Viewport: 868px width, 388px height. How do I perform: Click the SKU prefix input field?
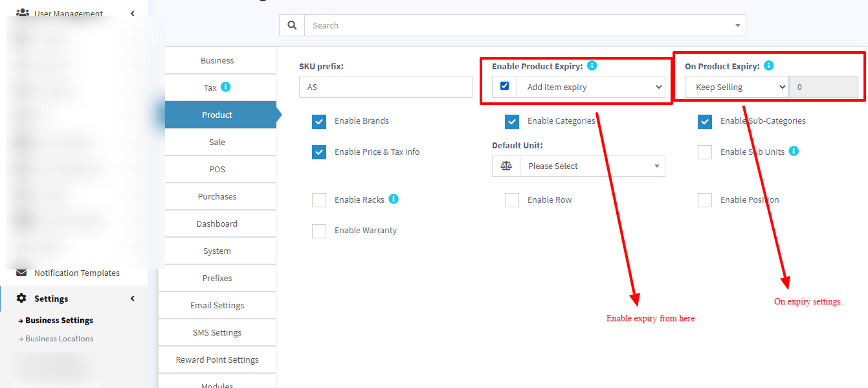point(385,87)
